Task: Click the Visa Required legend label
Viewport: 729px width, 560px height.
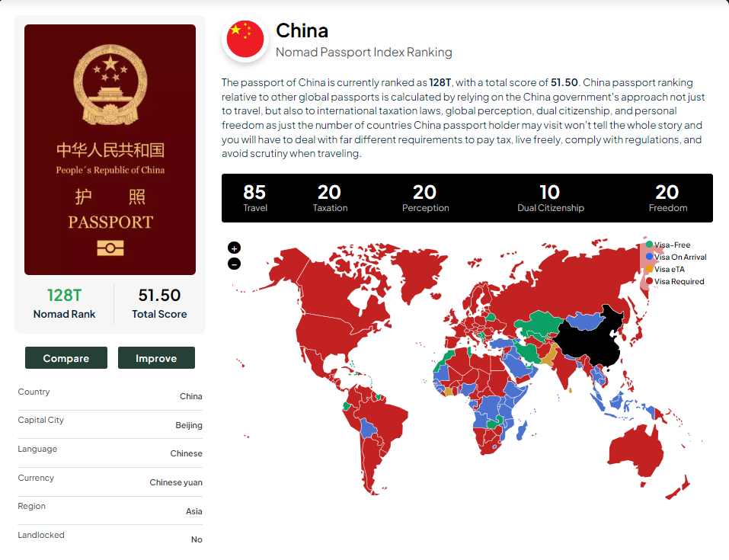Action: coord(679,281)
